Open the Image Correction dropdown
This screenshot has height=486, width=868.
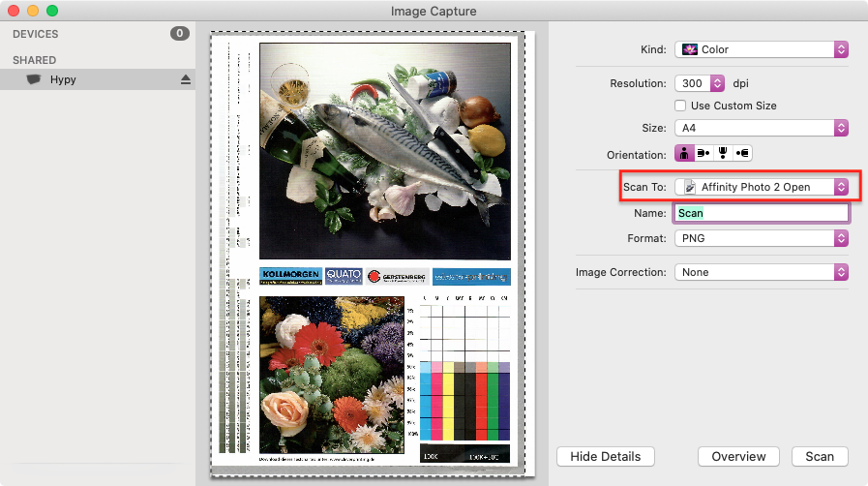[762, 272]
